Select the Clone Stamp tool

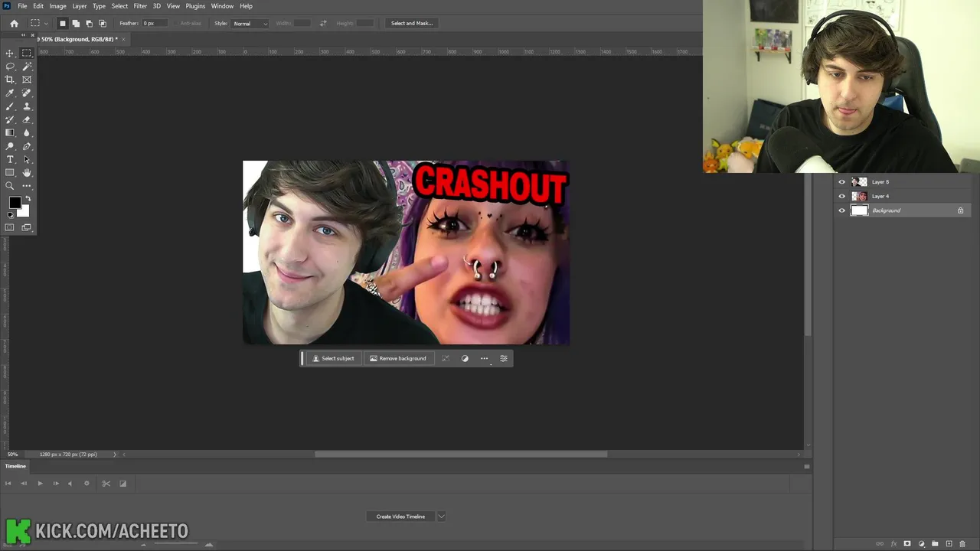(27, 106)
